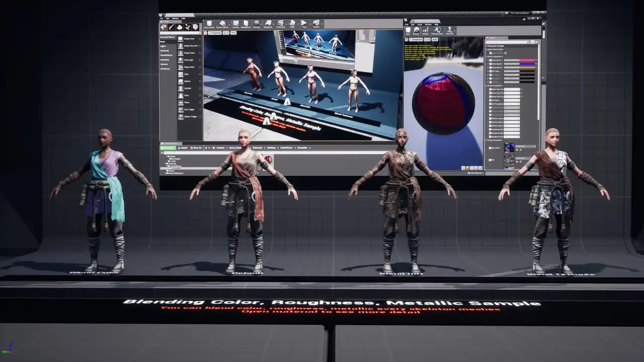Image resolution: width=644 pixels, height=362 pixels.
Task: Click the Save All button
Action: [196, 148]
